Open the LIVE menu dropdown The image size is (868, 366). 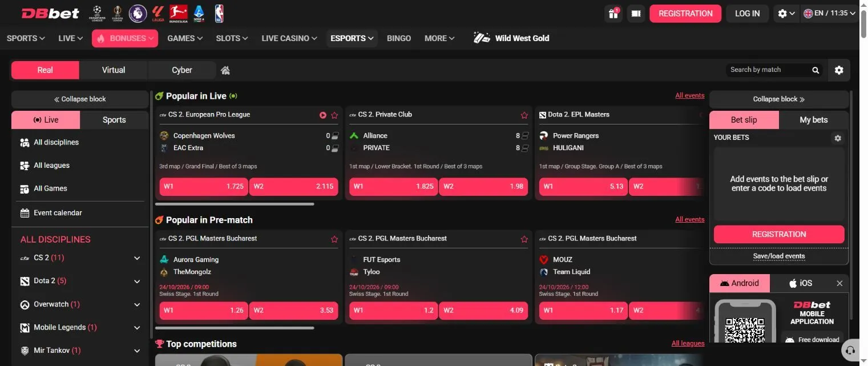[71, 38]
